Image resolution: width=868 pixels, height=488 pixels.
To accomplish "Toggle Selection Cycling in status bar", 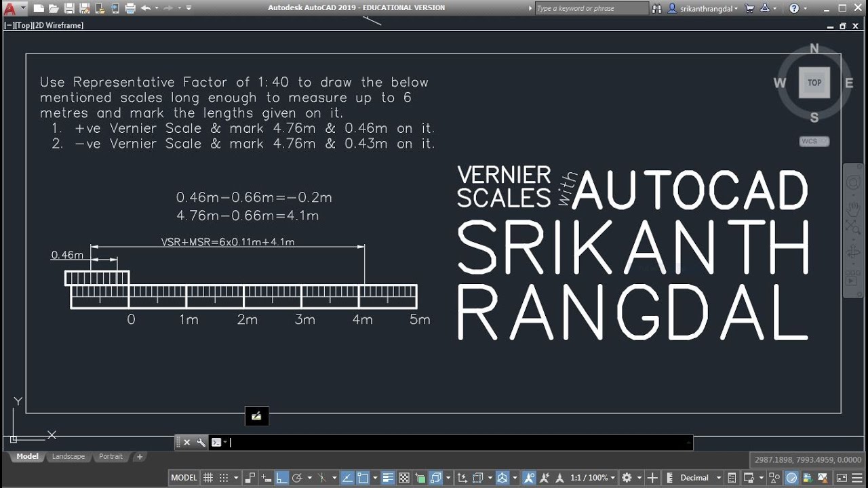I will 420,478.
